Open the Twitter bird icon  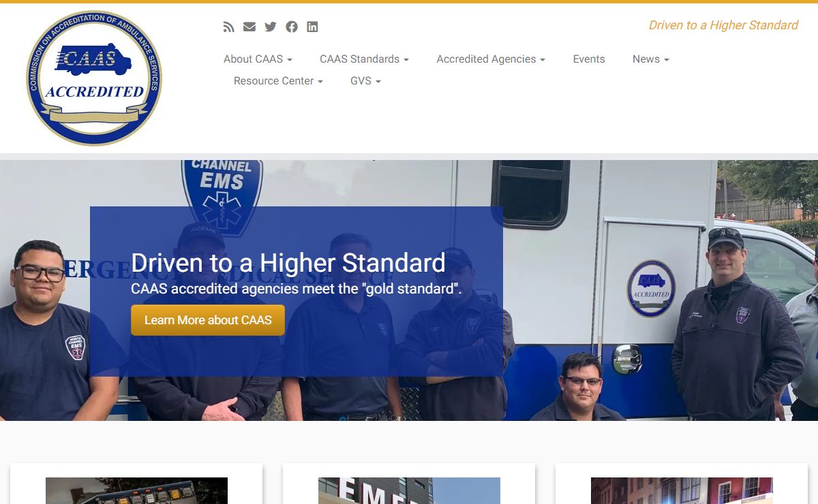(271, 27)
